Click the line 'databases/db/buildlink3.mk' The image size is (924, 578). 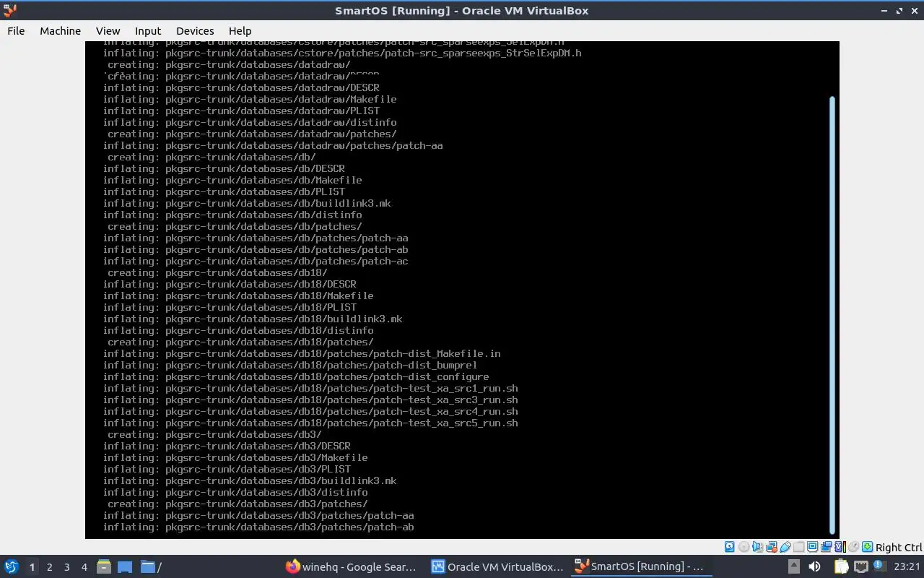click(x=247, y=203)
